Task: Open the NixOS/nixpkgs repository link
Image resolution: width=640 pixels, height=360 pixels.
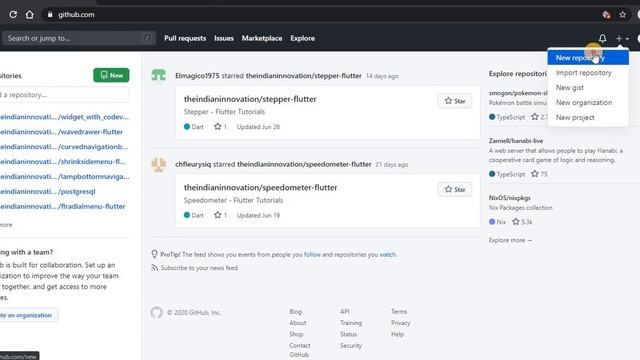Action: click(x=510, y=198)
